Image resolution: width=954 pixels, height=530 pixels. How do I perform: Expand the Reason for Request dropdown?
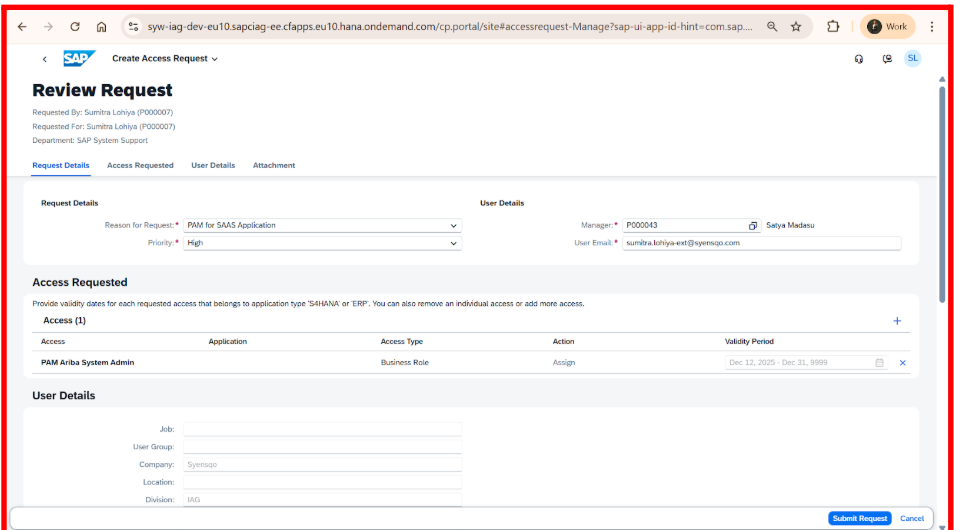click(x=453, y=226)
